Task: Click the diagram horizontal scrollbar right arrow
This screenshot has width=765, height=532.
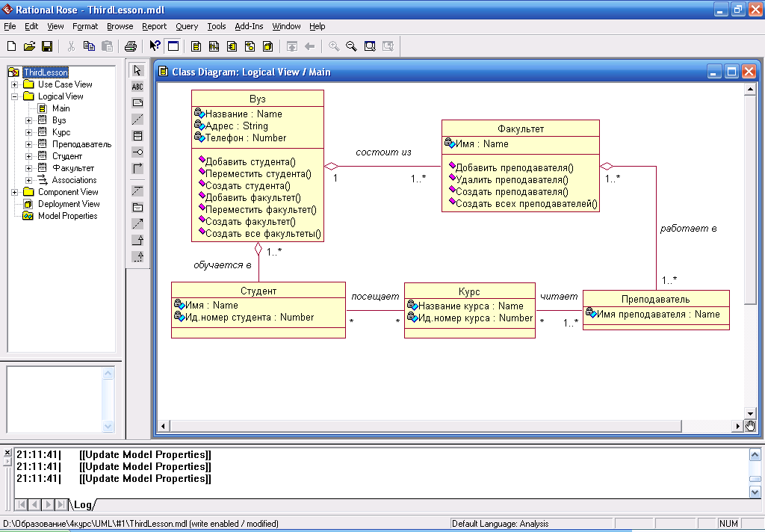Action: tap(737, 426)
